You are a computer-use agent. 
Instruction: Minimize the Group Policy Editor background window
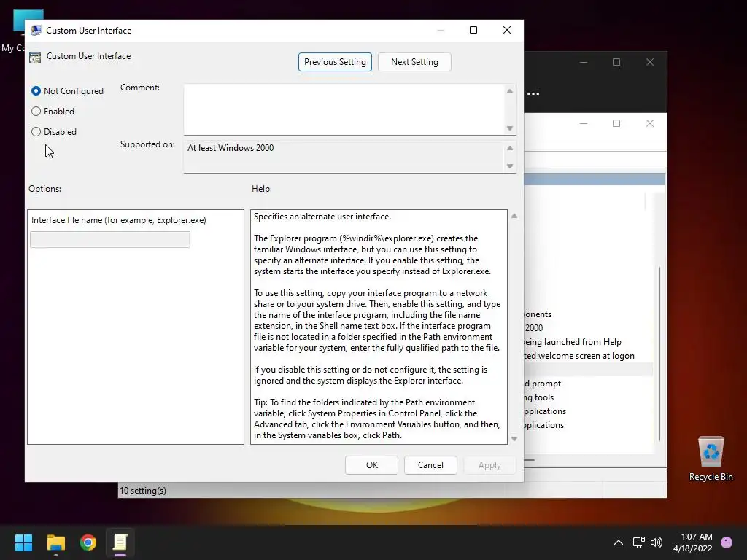coord(583,124)
